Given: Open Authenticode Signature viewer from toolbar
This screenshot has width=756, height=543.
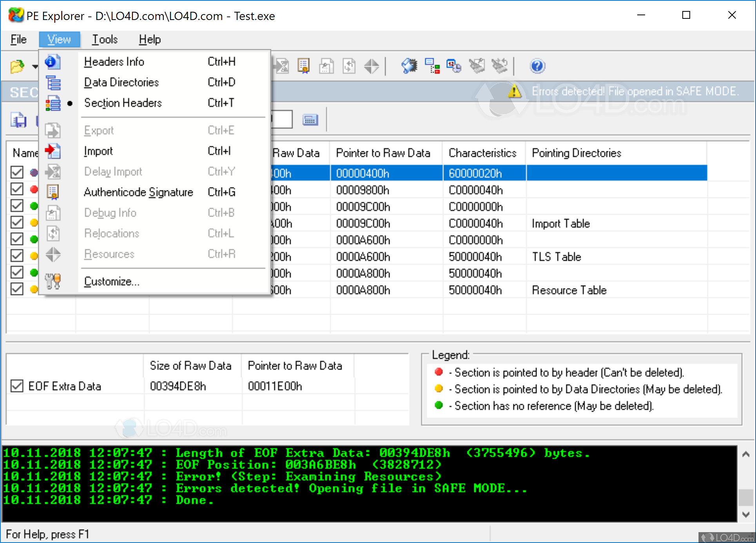Looking at the screenshot, I should 304,66.
